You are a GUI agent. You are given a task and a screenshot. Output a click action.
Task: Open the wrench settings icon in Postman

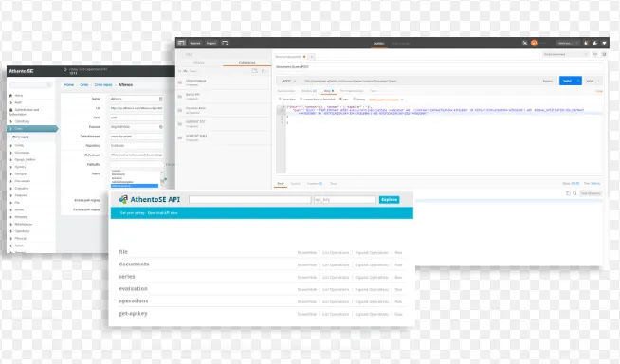(595, 43)
